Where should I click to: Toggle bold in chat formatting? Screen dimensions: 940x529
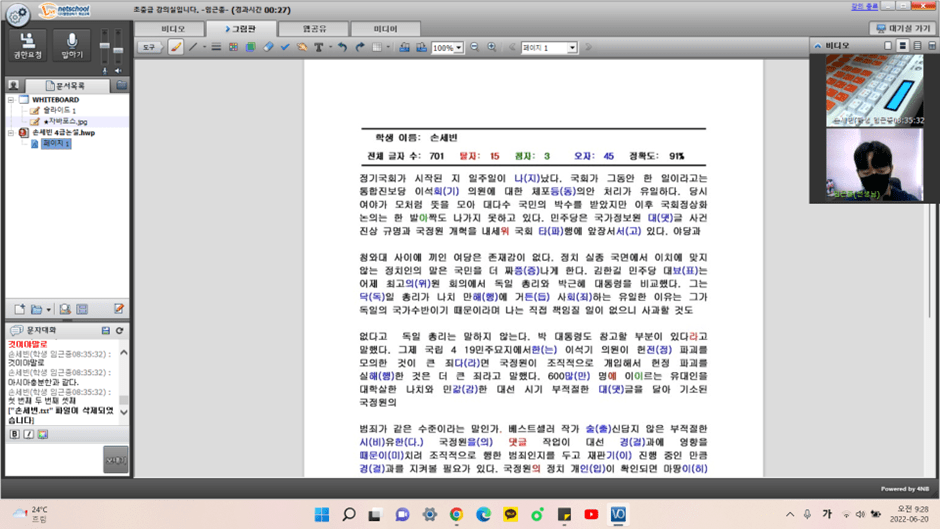click(x=15, y=434)
